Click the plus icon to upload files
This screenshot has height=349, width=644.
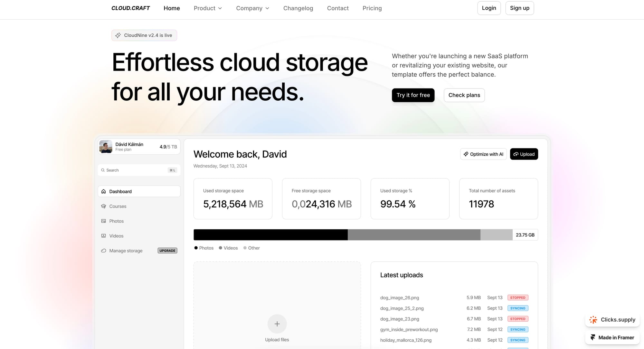pos(277,324)
